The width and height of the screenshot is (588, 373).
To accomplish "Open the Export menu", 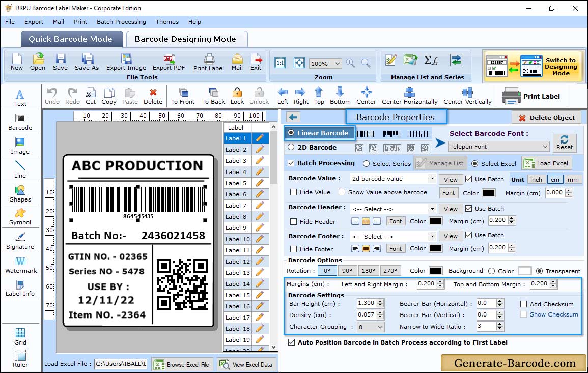I will pyautogui.click(x=34, y=22).
